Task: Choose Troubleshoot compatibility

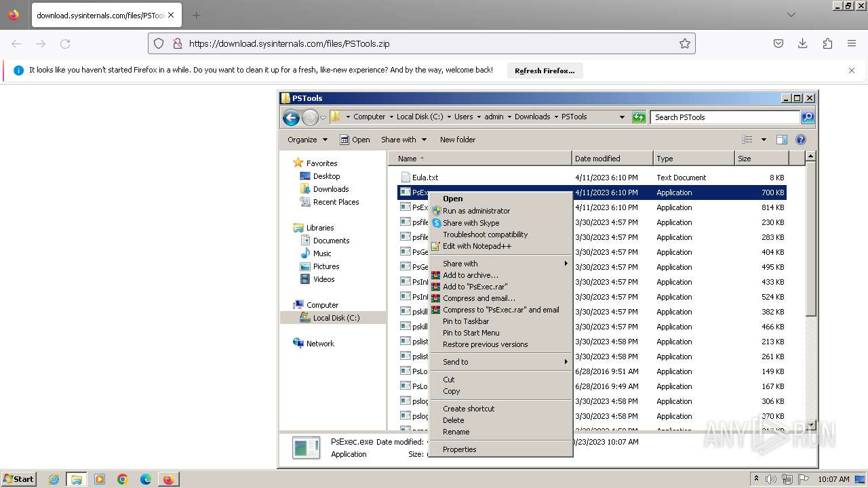Action: tap(500, 235)
